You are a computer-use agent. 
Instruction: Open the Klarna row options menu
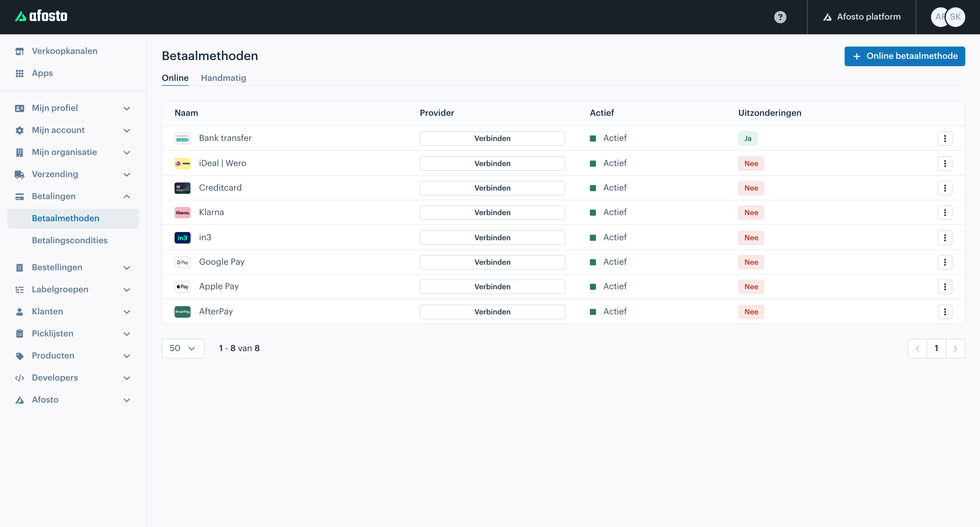(944, 213)
